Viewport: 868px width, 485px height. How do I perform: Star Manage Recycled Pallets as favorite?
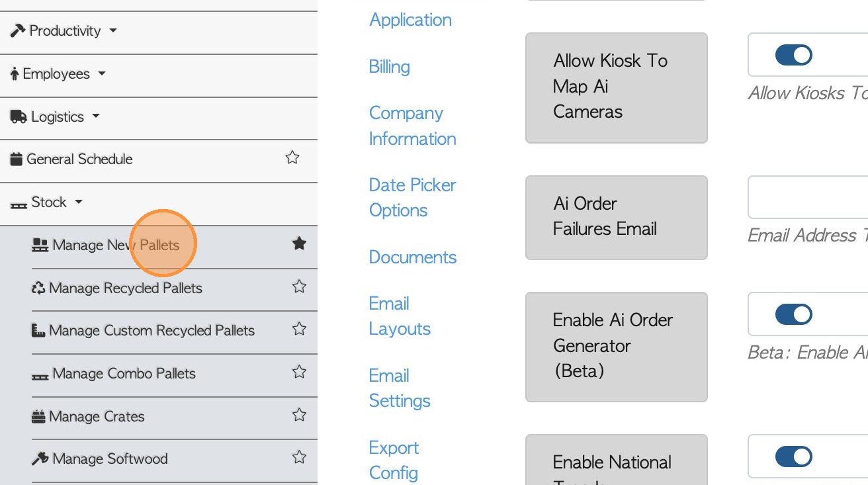click(x=299, y=287)
